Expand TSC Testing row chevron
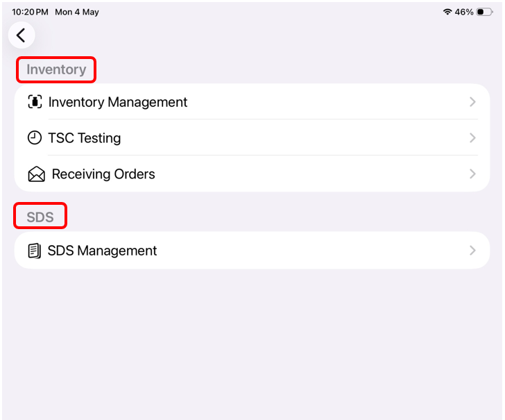Screen dimensions: 505x420 pos(472,138)
